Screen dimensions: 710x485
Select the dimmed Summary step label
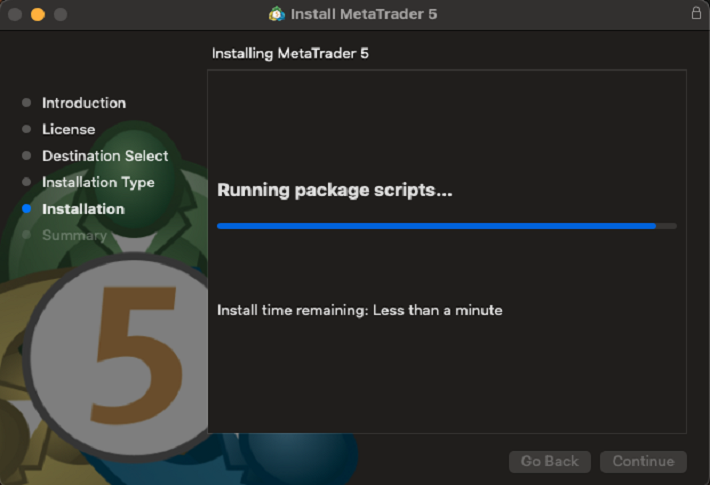coord(74,235)
